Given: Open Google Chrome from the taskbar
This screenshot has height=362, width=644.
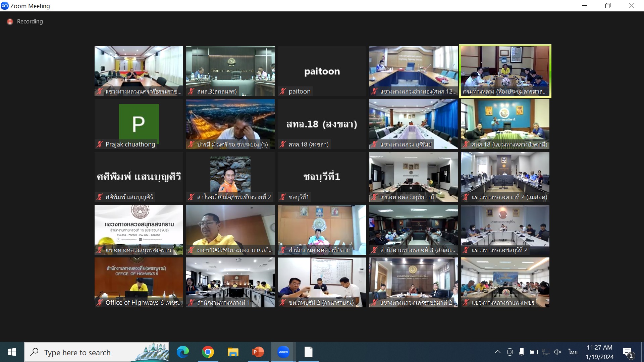Looking at the screenshot, I should pos(208,352).
